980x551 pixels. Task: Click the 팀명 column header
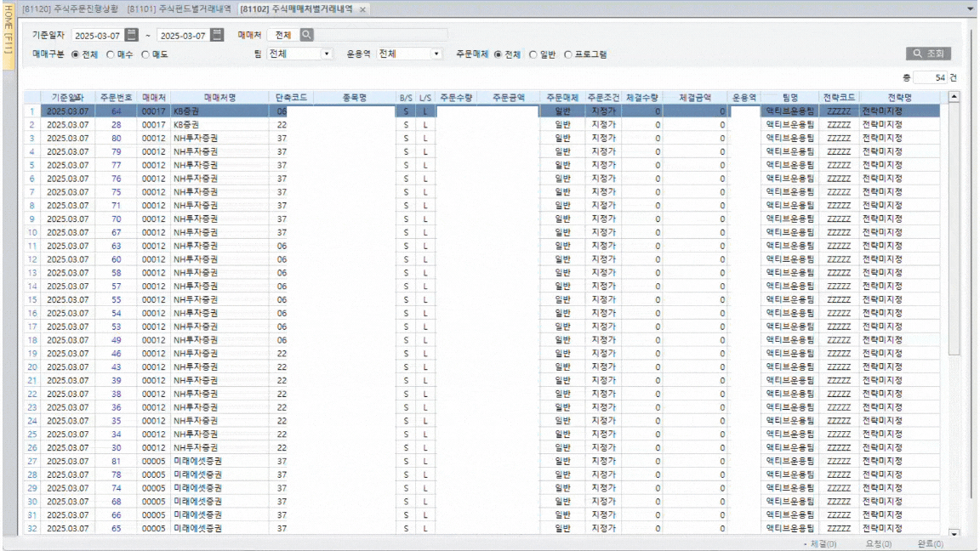pyautogui.click(x=790, y=98)
